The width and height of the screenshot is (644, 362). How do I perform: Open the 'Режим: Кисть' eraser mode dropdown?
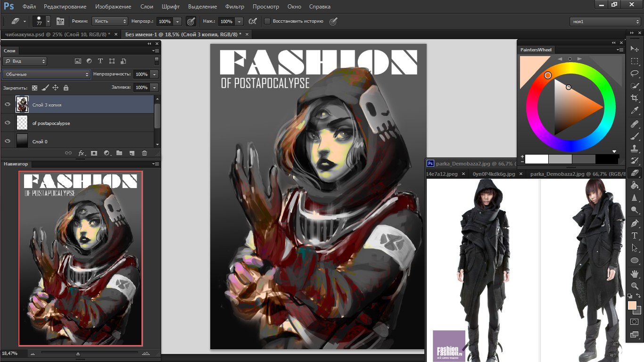(110, 21)
